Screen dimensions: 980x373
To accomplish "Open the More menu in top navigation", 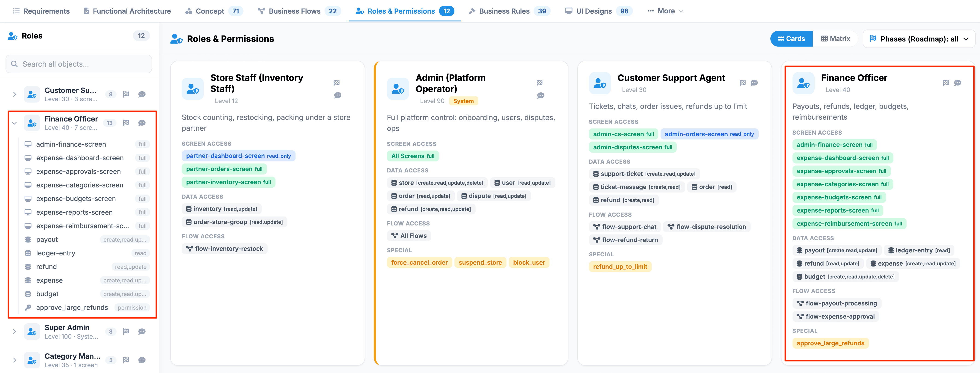I will pos(665,11).
